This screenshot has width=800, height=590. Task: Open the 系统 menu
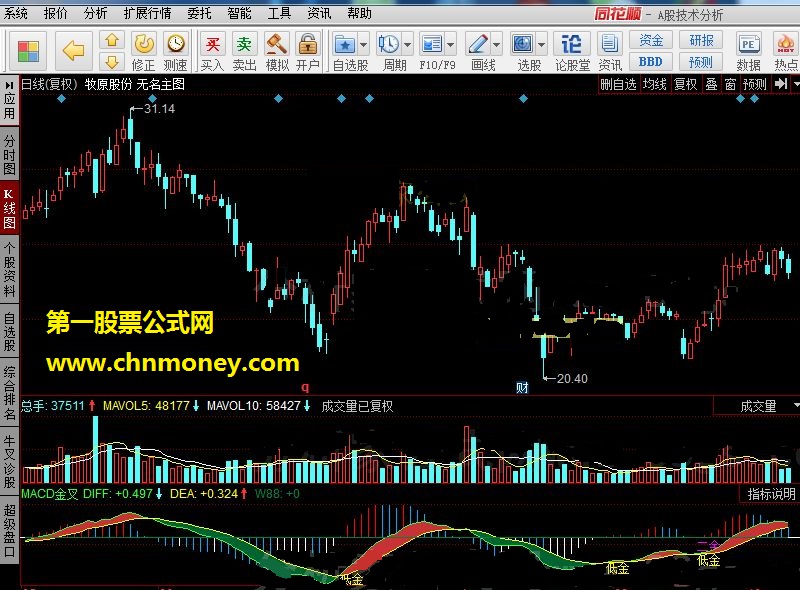(x=16, y=13)
